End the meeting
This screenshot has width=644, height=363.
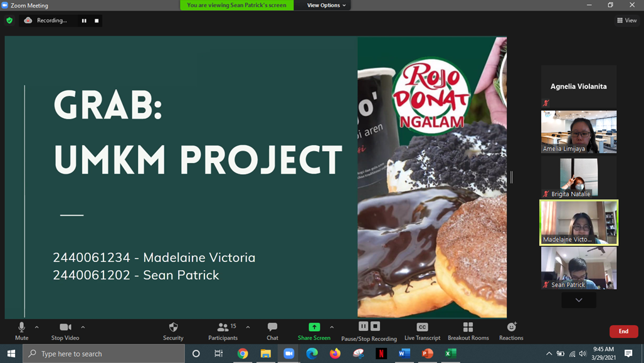point(623,331)
